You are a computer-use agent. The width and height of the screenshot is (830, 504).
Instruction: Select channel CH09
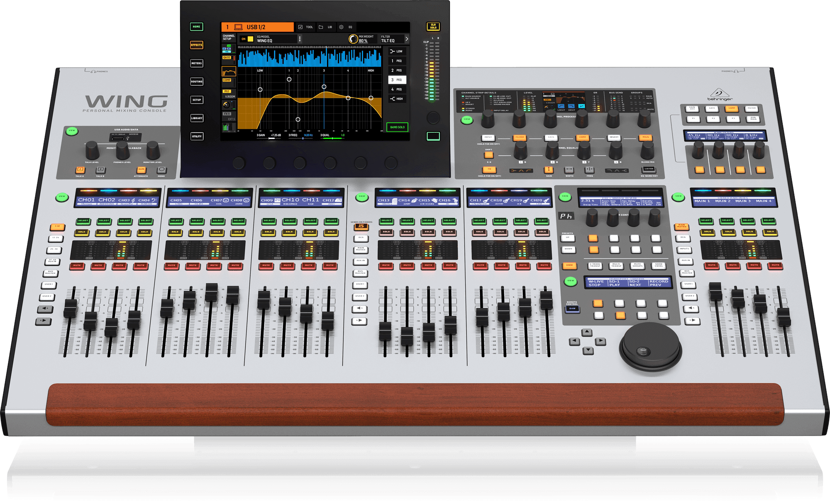click(269, 221)
